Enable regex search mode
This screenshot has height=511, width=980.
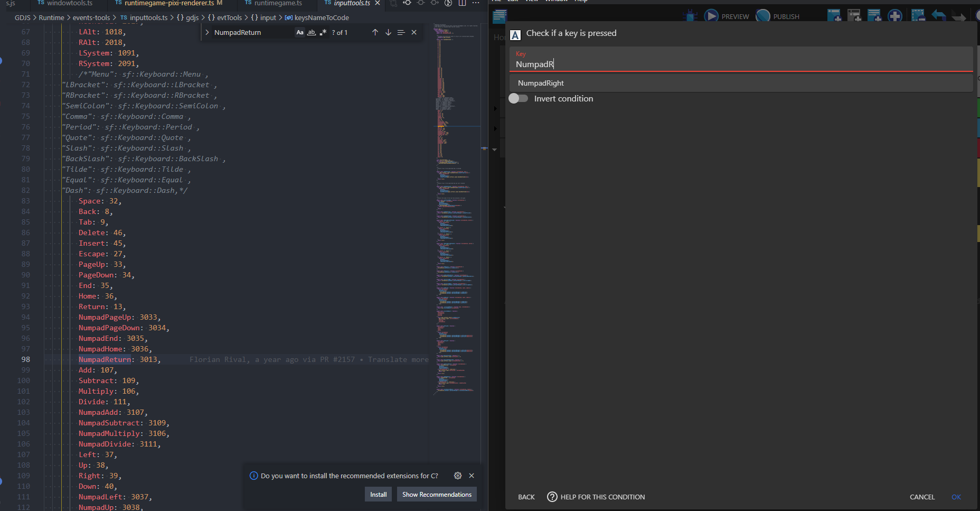point(323,32)
